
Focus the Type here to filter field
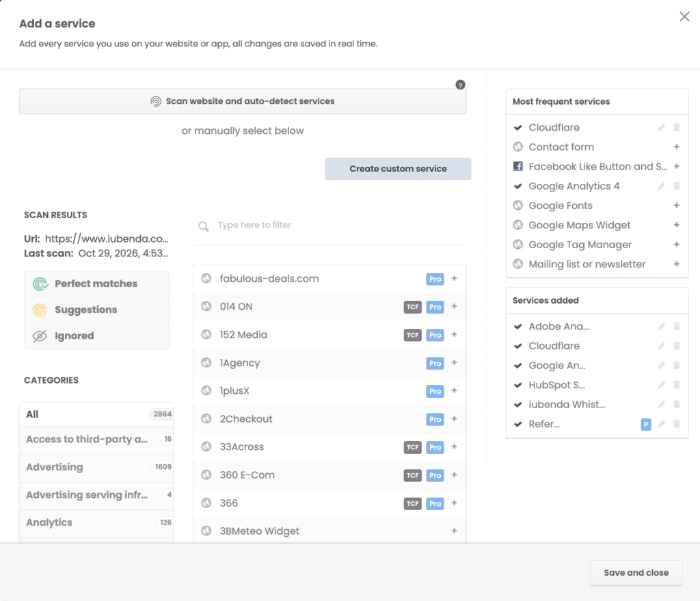[x=330, y=225]
